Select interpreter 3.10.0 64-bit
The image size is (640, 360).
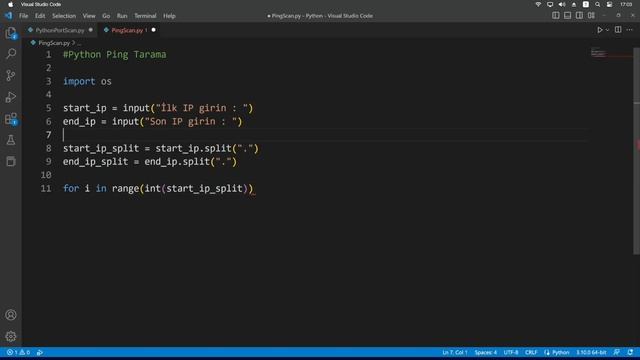(x=591, y=352)
